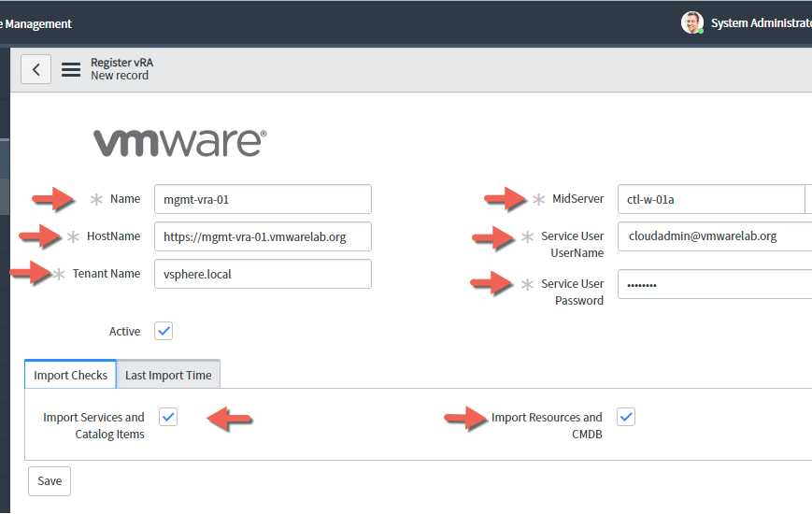The height and width of the screenshot is (514, 812).
Task: Click the Save button
Action: coord(50,481)
